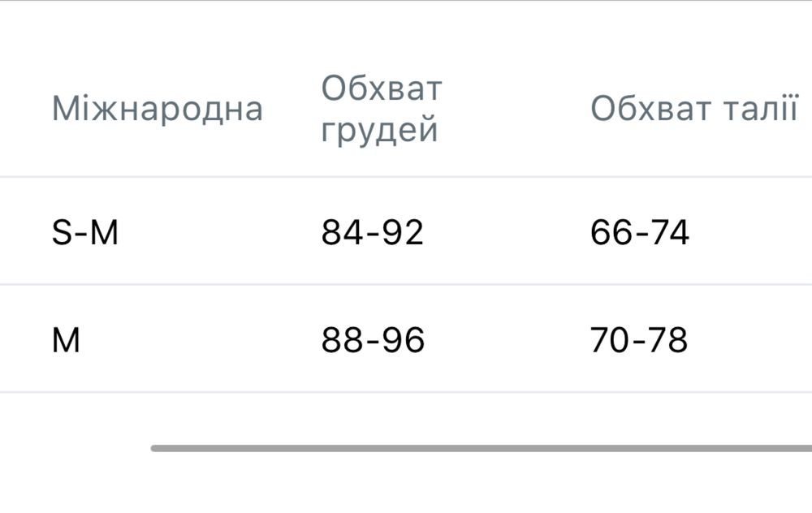Click the number 70 in M row

[610, 340]
